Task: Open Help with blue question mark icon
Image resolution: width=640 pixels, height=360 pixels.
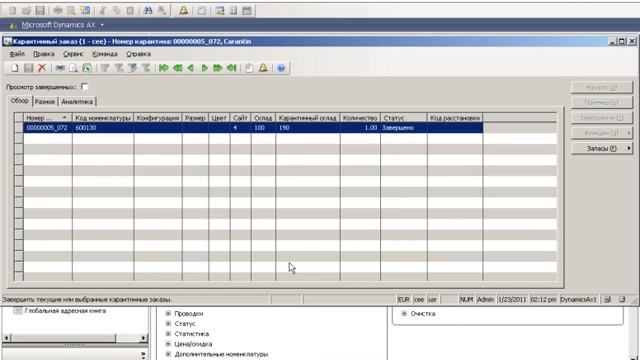Action: point(281,68)
